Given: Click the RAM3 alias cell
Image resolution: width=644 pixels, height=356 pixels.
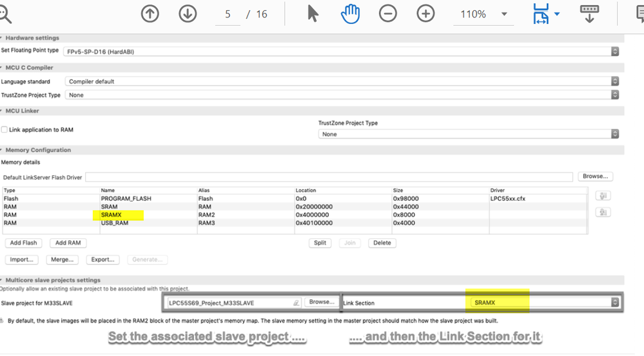Looking at the screenshot, I should pyautogui.click(x=206, y=223).
